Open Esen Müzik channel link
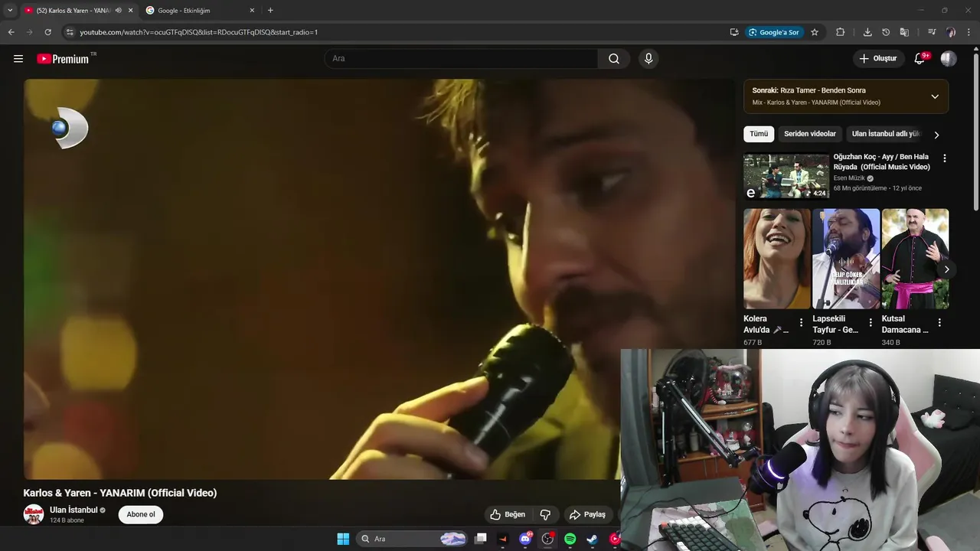This screenshot has width=980, height=551. point(850,178)
